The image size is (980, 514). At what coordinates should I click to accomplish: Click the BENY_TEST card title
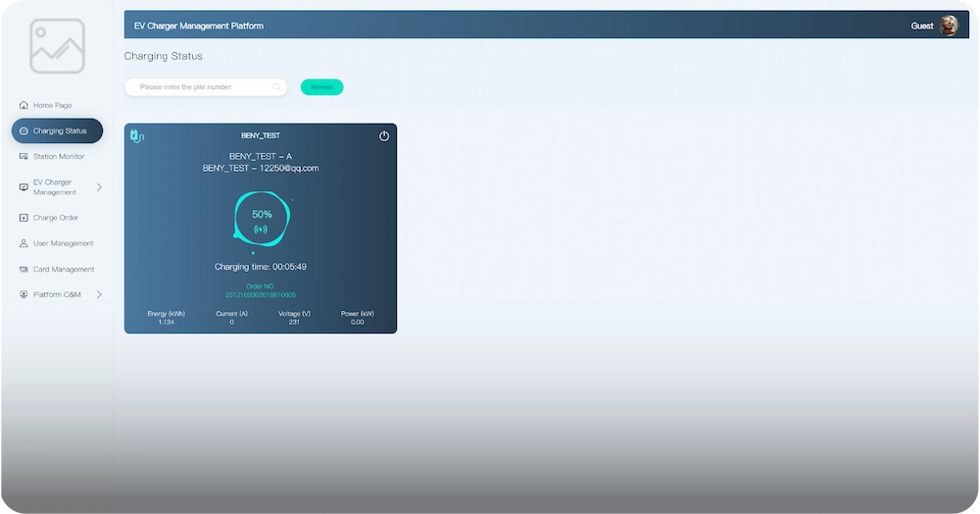tap(261, 135)
